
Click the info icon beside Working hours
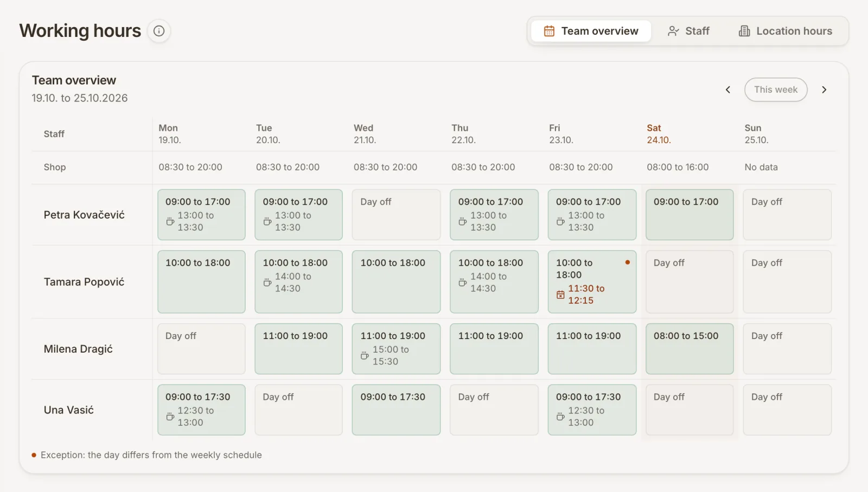tap(159, 31)
